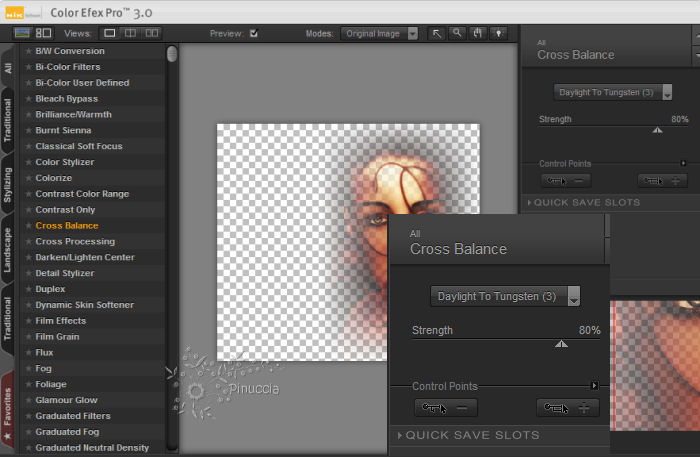Select the Foliage filter
700x457 pixels.
[x=51, y=384]
